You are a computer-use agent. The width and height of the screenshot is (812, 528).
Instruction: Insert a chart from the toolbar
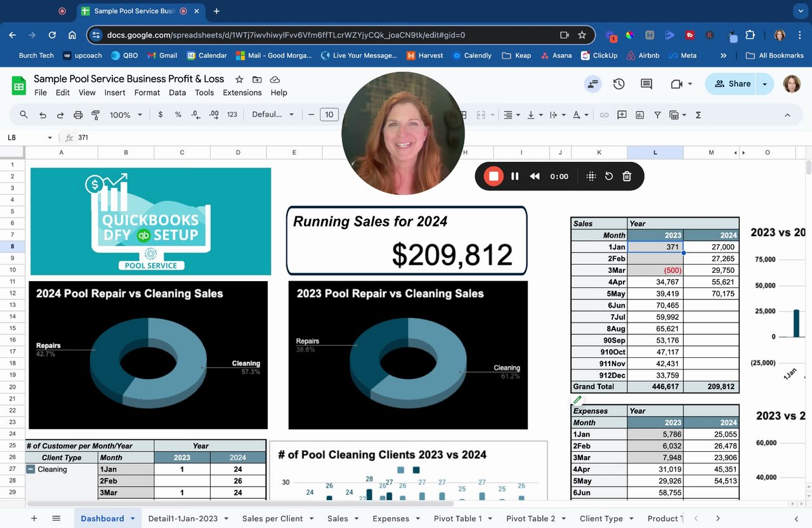tap(639, 115)
